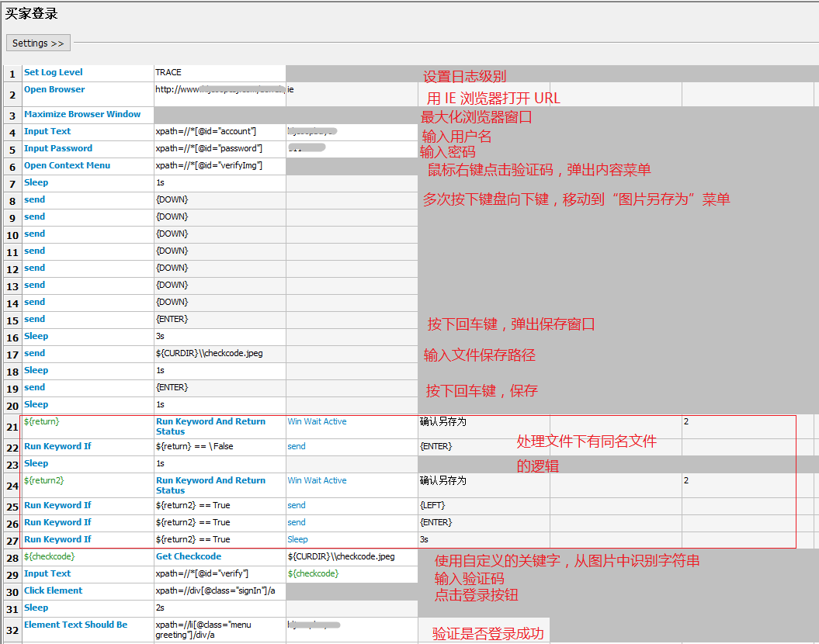Click the Maximize Browser Window keyword

[x=88, y=114]
